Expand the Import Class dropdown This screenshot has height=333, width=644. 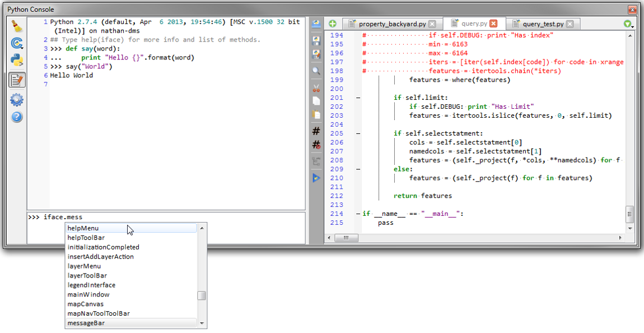tap(17, 44)
